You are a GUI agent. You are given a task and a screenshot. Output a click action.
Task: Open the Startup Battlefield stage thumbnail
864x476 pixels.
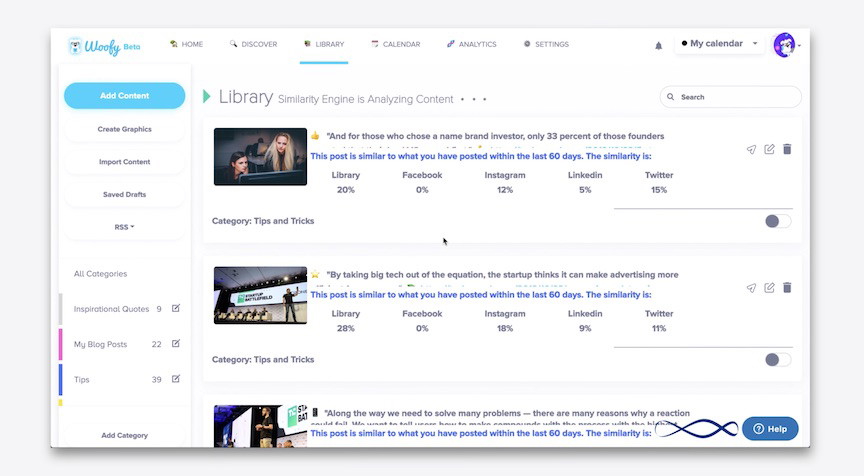(260, 295)
